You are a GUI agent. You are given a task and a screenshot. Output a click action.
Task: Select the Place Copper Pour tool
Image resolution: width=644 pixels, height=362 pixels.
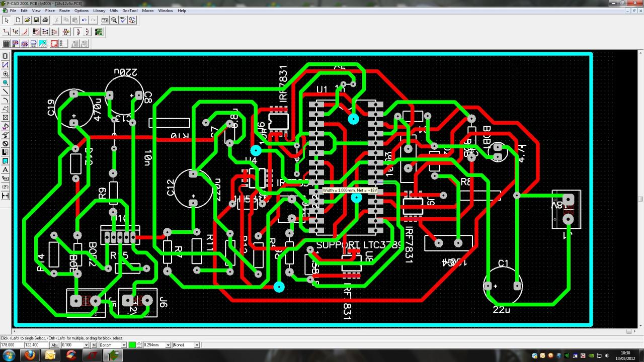click(x=6, y=126)
